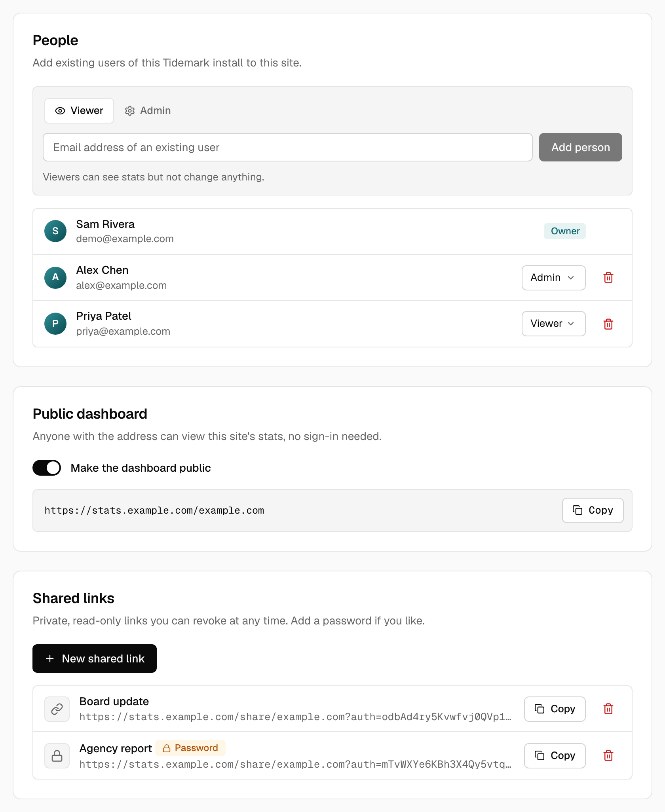Click Alex Chen's avatar
The image size is (665, 812).
pos(55,277)
